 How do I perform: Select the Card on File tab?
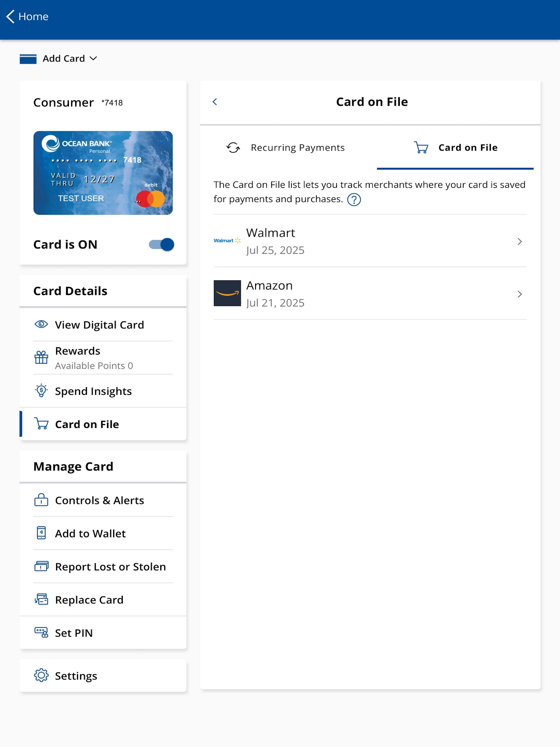tap(455, 148)
